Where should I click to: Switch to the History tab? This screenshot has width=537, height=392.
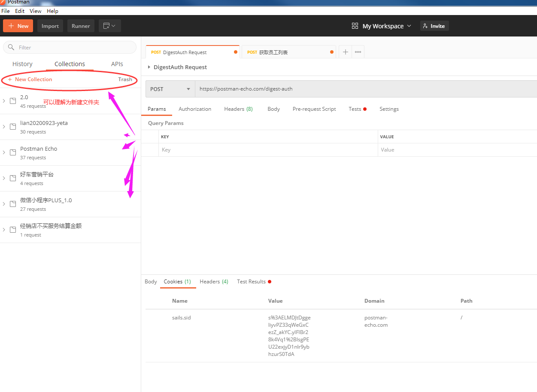(x=22, y=64)
